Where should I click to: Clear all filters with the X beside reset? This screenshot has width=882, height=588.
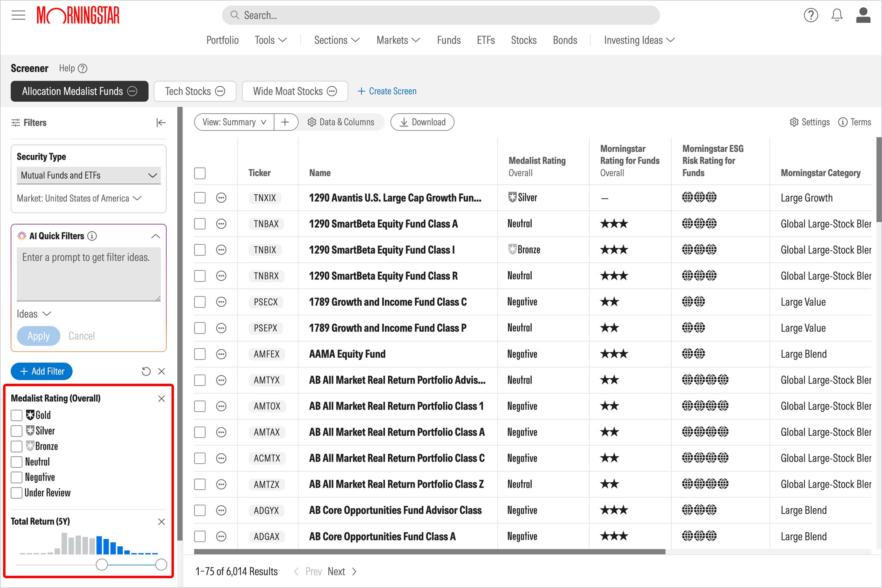click(162, 371)
